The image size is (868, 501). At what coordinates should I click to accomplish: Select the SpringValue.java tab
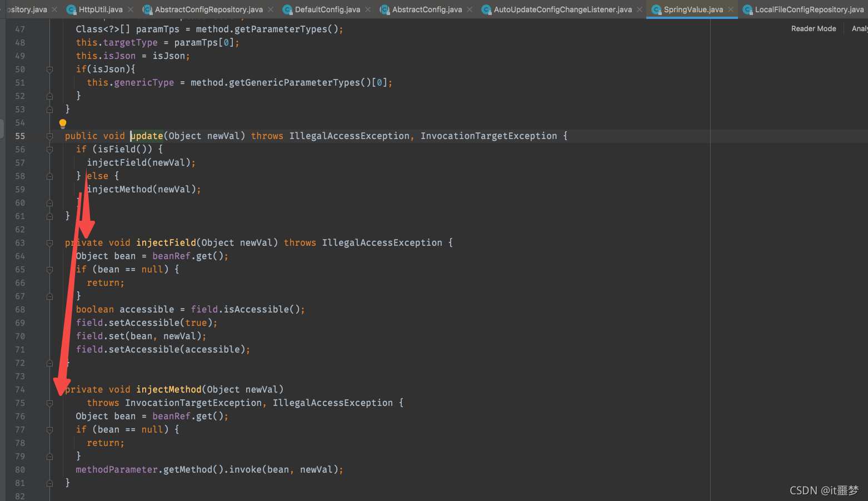coord(693,9)
